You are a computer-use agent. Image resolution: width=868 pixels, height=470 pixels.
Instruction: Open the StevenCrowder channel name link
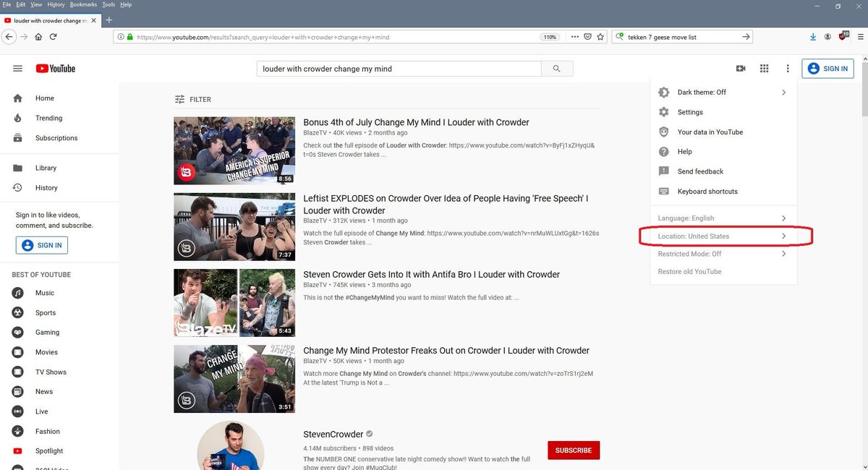[333, 435]
